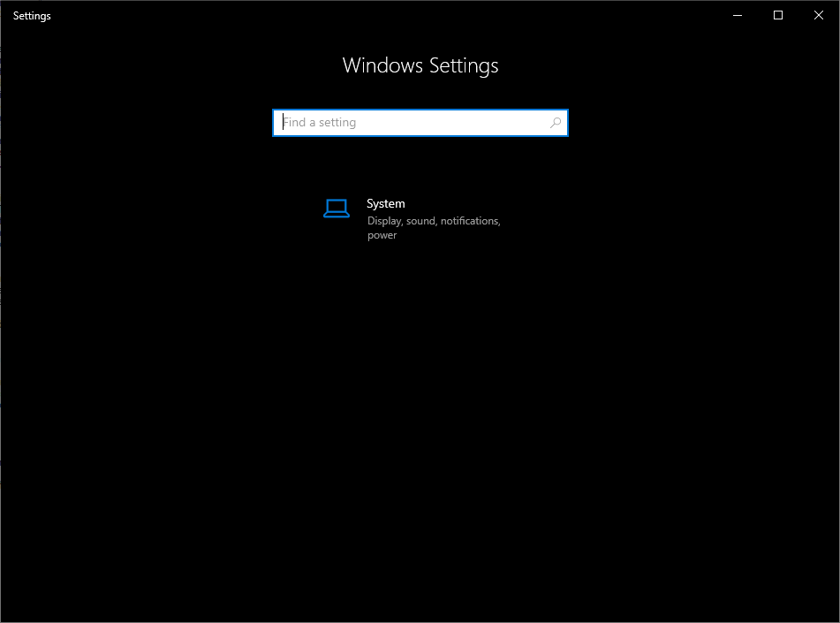Screen dimensions: 840x623
Task: Focus the Find a setting search box
Action: [x=420, y=123]
